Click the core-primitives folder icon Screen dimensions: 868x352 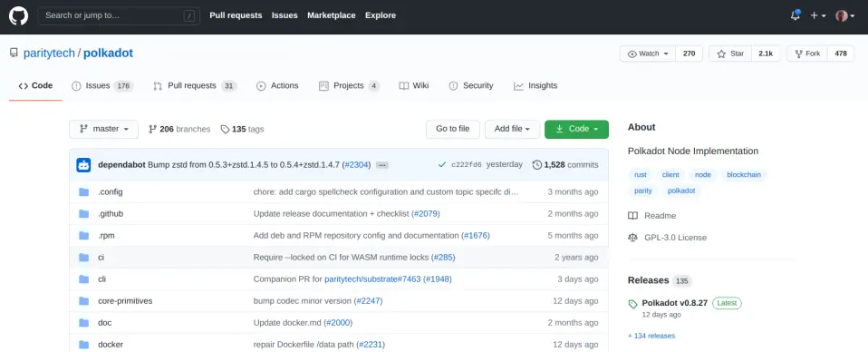[83, 301]
